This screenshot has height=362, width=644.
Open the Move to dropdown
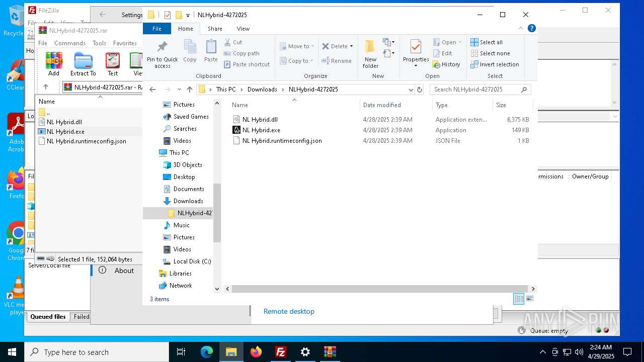pyautogui.click(x=297, y=46)
